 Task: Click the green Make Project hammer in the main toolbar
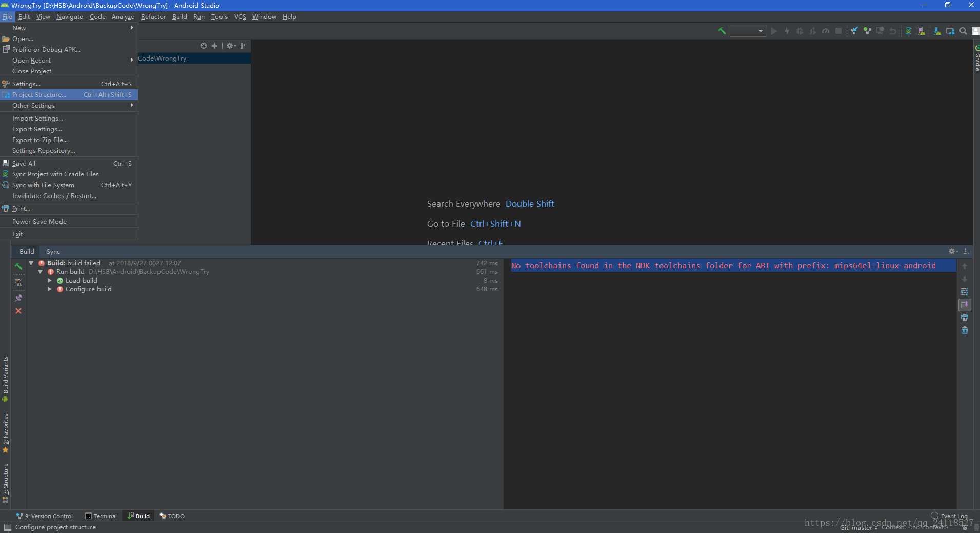pyautogui.click(x=722, y=31)
